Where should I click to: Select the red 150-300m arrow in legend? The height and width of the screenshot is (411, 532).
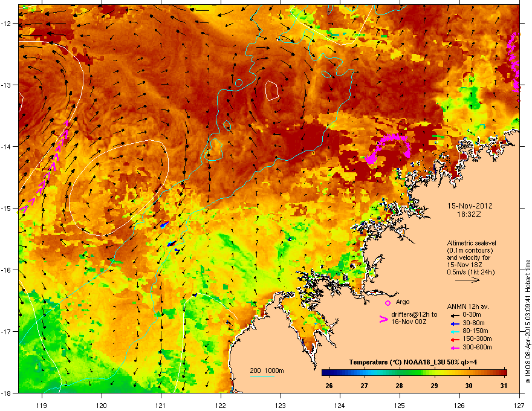455,339
